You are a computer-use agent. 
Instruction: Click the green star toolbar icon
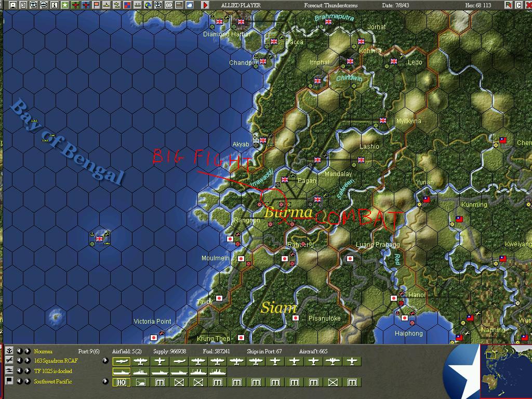pos(65,5)
